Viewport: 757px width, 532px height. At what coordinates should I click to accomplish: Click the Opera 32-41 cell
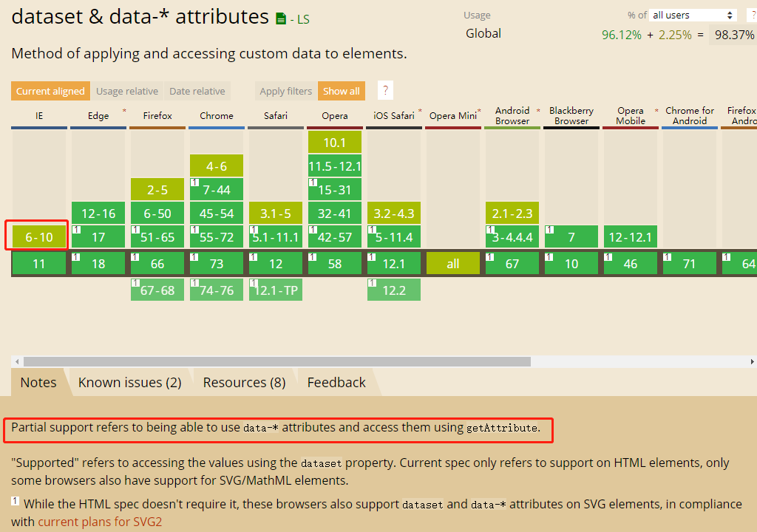tap(335, 214)
